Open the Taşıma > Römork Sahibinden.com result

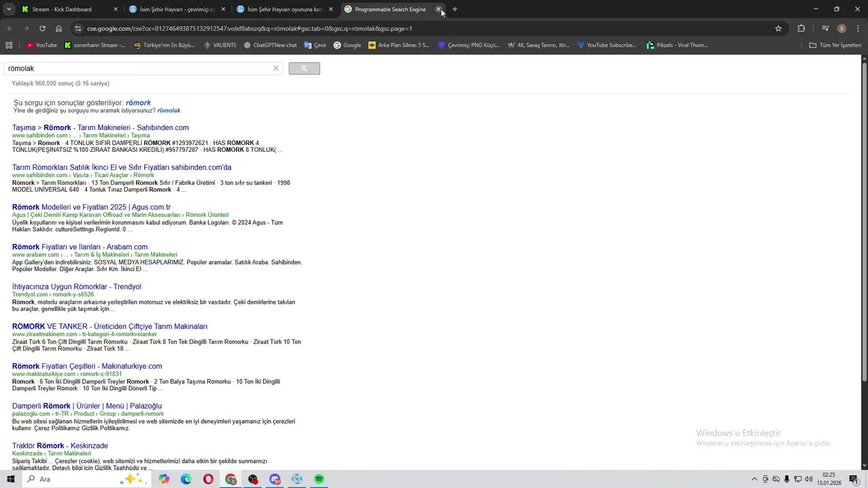(100, 127)
